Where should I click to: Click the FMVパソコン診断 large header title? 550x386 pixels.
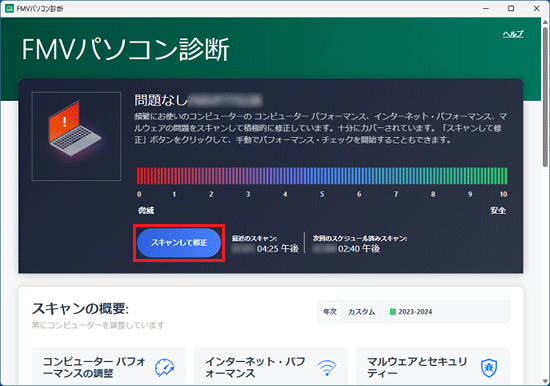click(126, 49)
